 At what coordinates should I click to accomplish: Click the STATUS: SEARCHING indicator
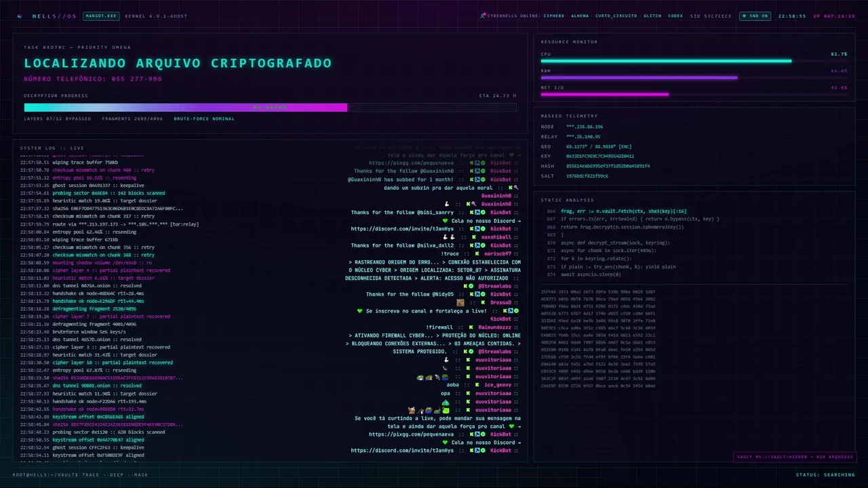825,474
